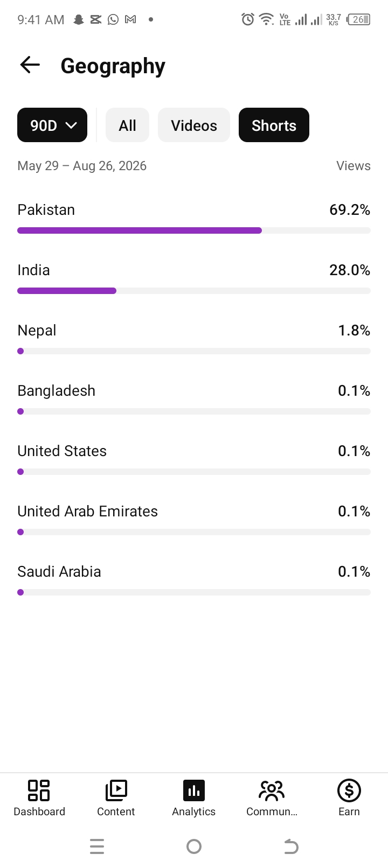The height and width of the screenshot is (868, 388).
Task: Select the Videos filter chip
Action: click(x=194, y=125)
